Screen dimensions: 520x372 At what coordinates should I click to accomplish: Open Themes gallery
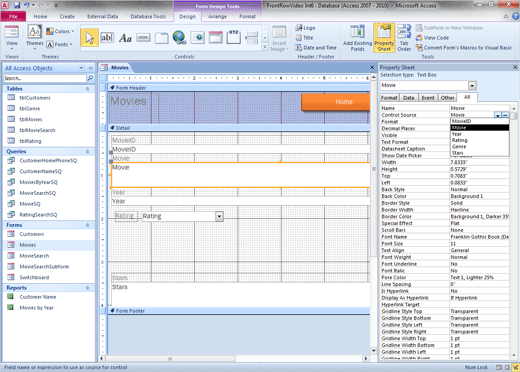point(35,37)
